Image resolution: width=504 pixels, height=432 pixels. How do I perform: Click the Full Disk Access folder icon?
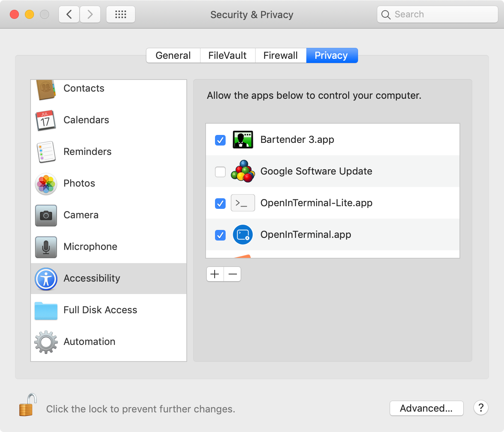[x=45, y=310]
